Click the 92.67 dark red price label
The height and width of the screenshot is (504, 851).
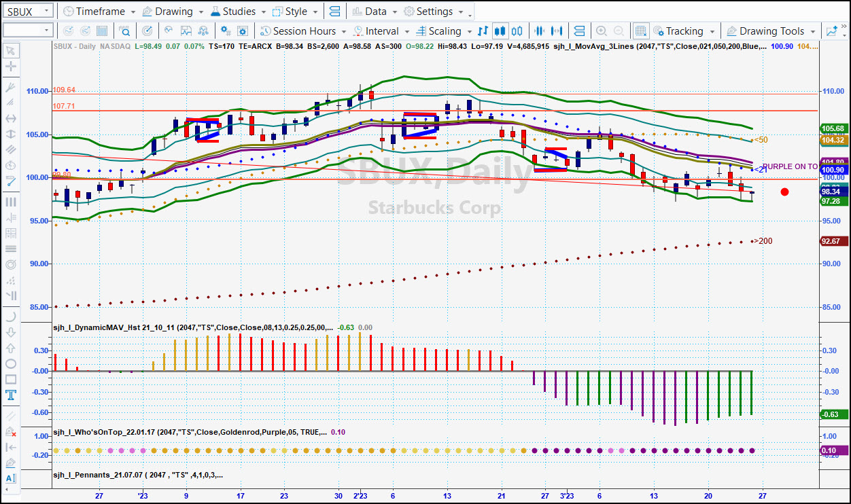[x=833, y=241]
